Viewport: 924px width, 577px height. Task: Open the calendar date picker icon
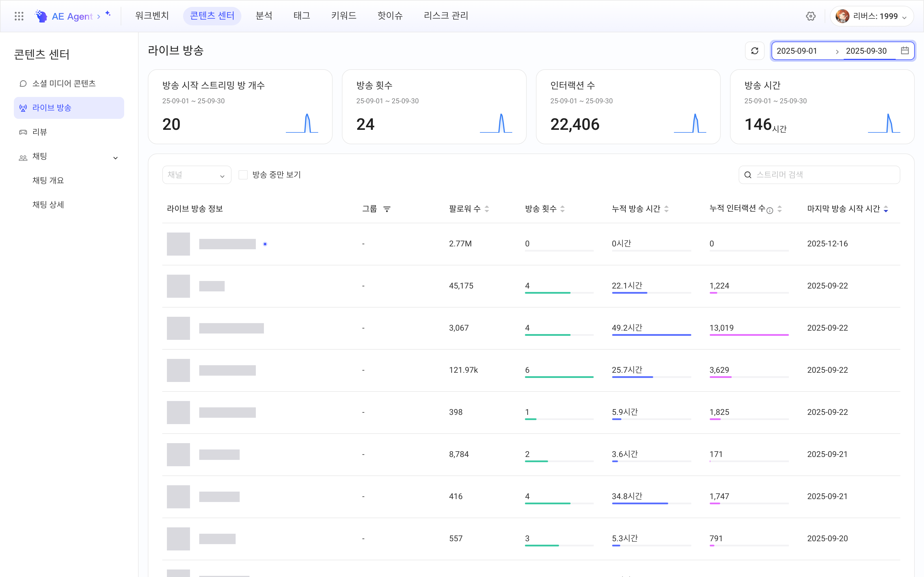(x=905, y=50)
